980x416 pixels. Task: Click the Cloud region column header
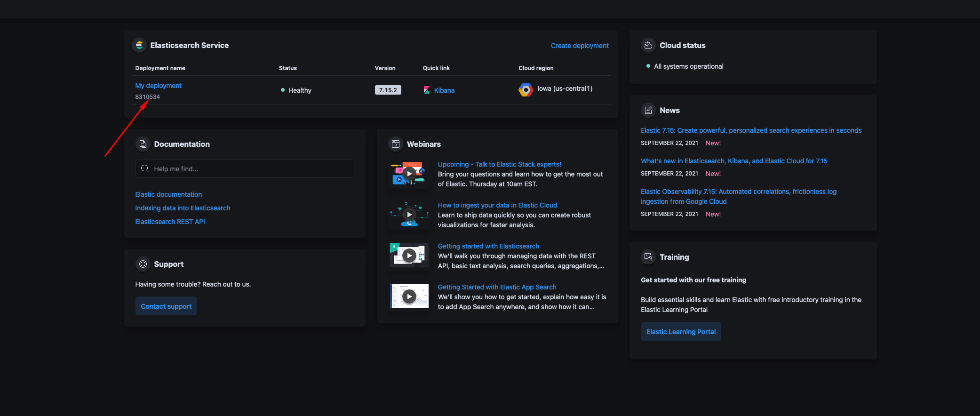click(536, 68)
